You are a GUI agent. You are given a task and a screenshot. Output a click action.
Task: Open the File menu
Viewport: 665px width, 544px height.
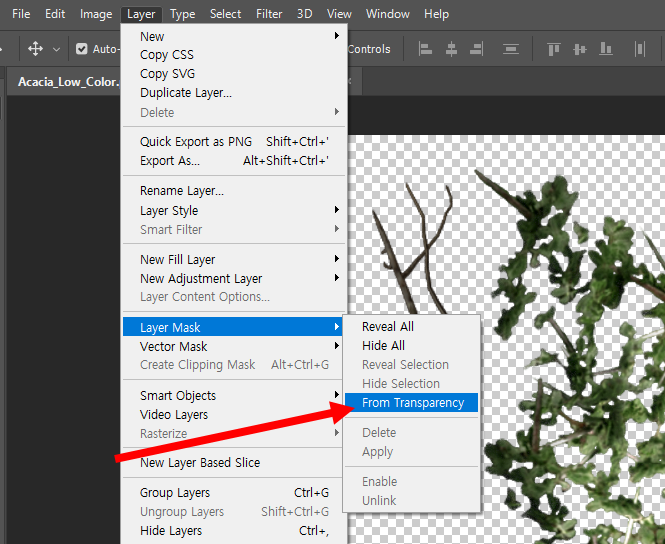[21, 14]
